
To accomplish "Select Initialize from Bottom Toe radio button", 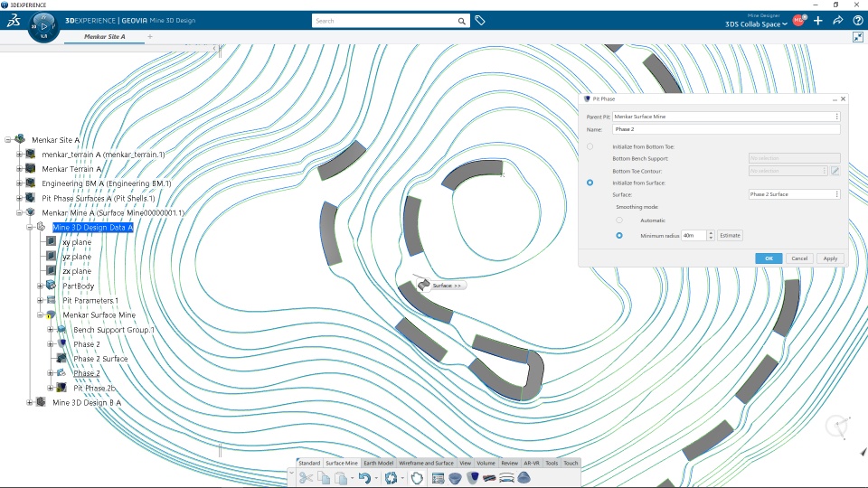I will click(x=590, y=146).
